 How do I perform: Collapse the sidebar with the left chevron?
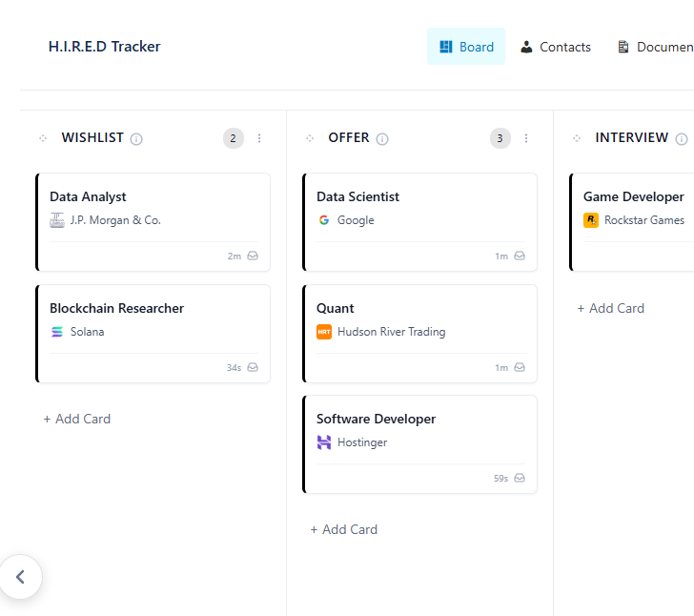pyautogui.click(x=20, y=577)
